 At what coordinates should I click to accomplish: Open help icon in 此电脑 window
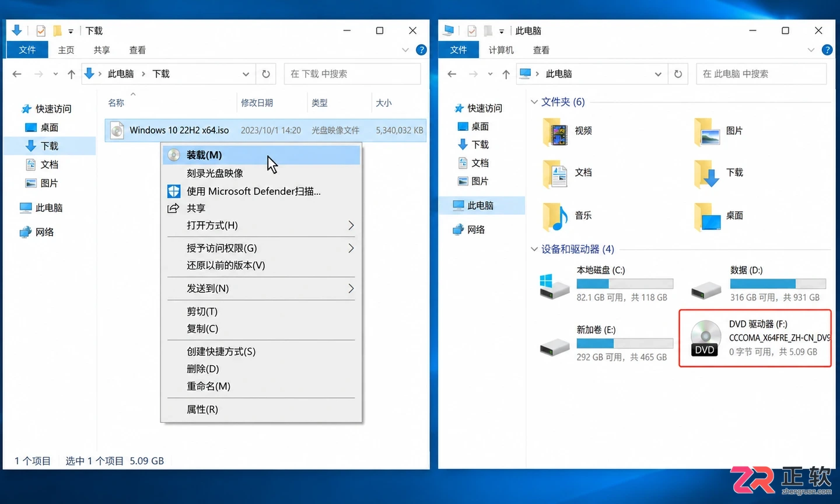pyautogui.click(x=827, y=50)
